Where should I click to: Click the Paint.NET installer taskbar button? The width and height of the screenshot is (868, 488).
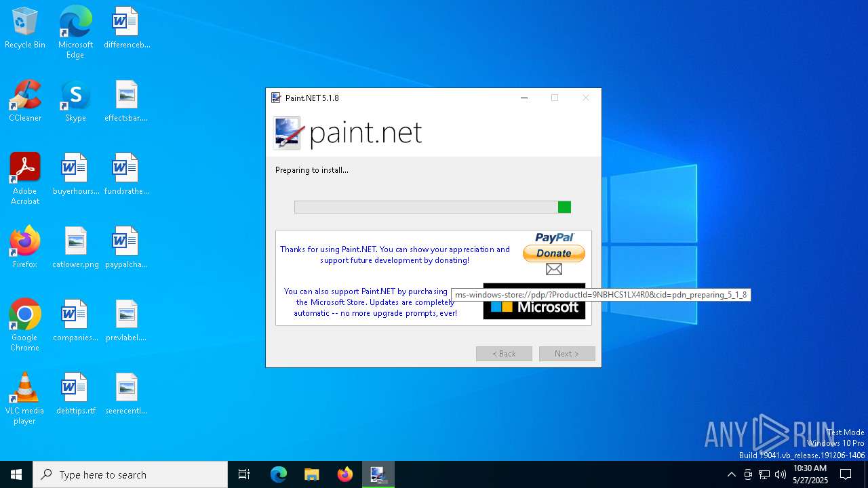point(378,474)
